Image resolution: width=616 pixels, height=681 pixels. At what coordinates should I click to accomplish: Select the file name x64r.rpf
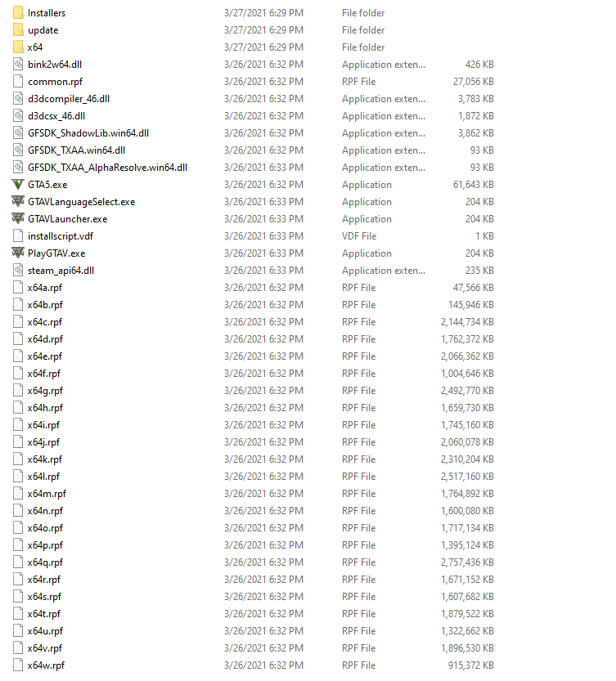(44, 580)
